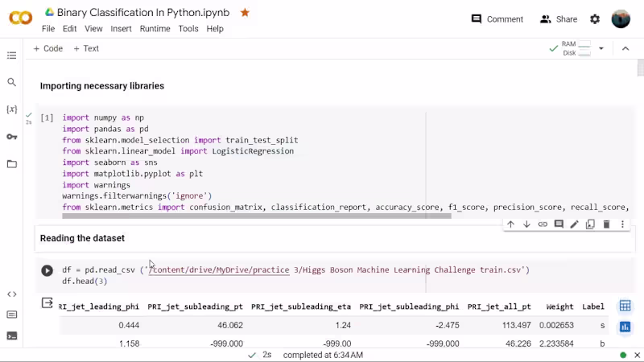Open the Files folder panel

pyautogui.click(x=11, y=164)
